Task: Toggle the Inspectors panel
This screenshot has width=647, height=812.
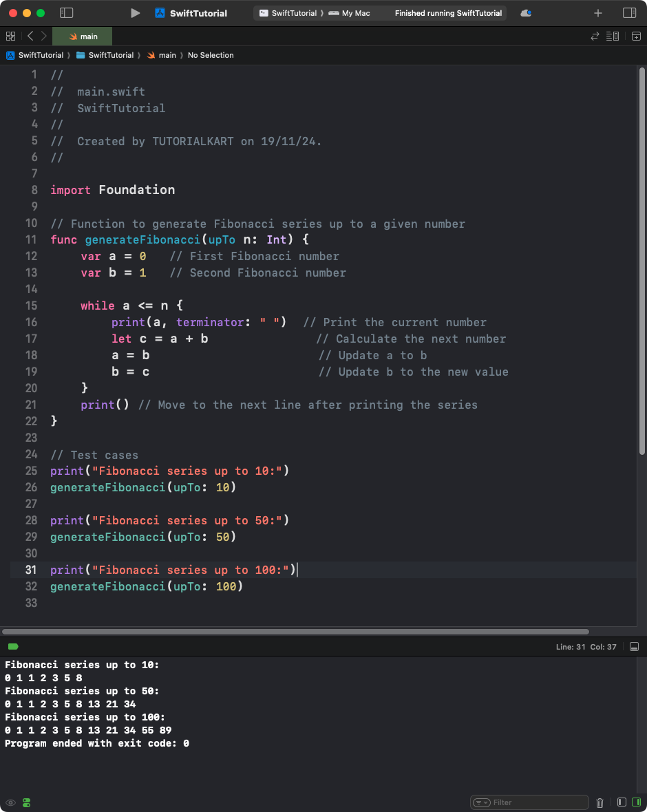Action: click(x=628, y=12)
